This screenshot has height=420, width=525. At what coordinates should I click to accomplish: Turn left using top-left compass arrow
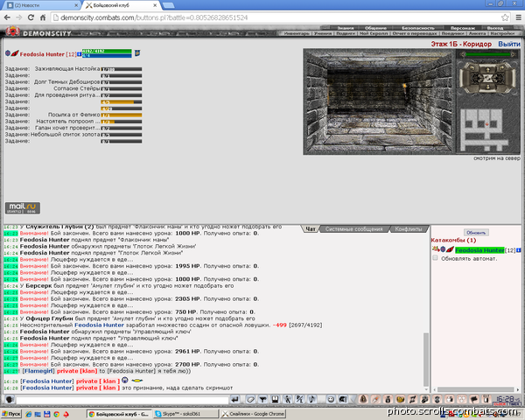click(472, 68)
